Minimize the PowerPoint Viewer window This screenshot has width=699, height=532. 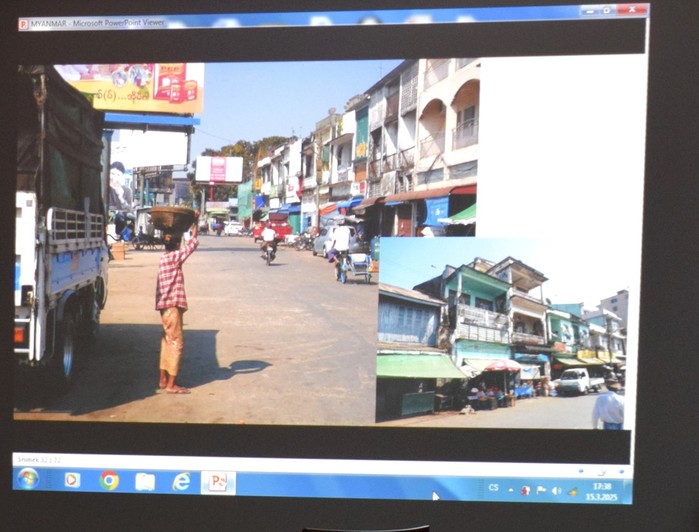coord(590,11)
